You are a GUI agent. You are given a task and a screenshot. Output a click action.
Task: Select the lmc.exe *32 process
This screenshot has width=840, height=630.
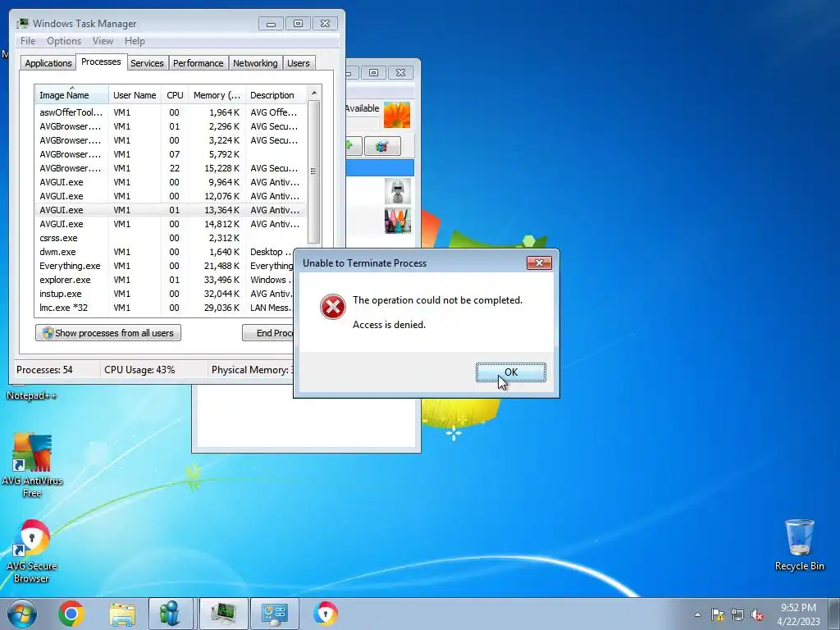pyautogui.click(x=165, y=308)
